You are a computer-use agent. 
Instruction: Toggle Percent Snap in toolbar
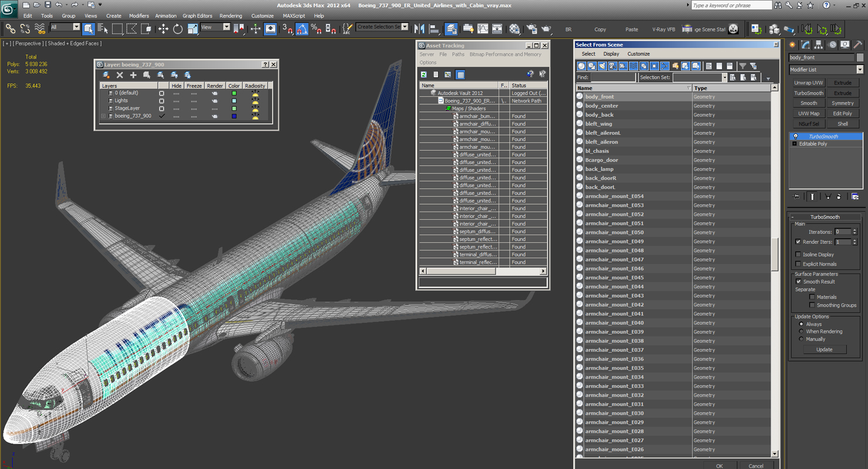point(316,28)
